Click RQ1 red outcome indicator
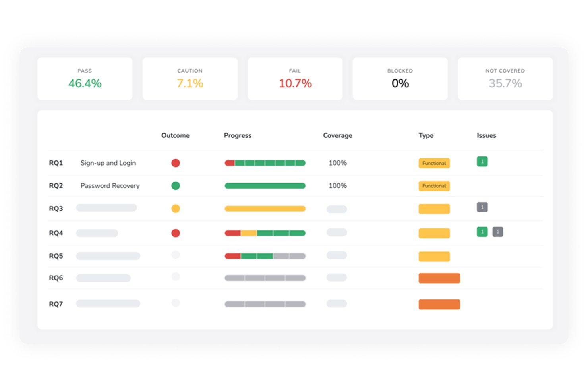Image resolution: width=588 pixels, height=392 pixels. click(176, 163)
